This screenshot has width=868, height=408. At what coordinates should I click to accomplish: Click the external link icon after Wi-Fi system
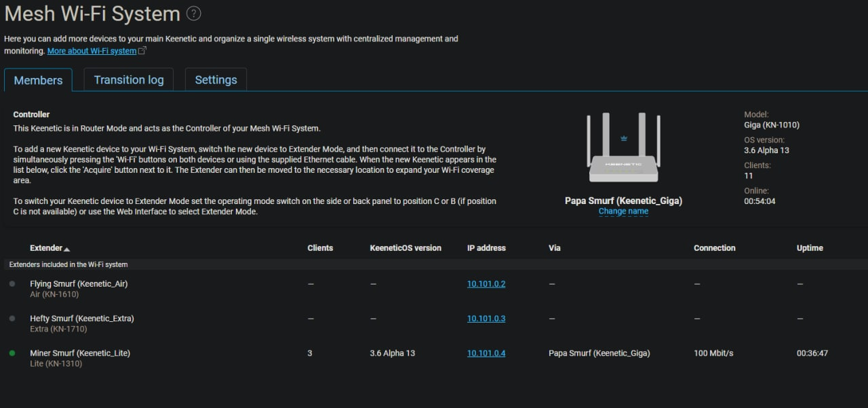tap(142, 51)
